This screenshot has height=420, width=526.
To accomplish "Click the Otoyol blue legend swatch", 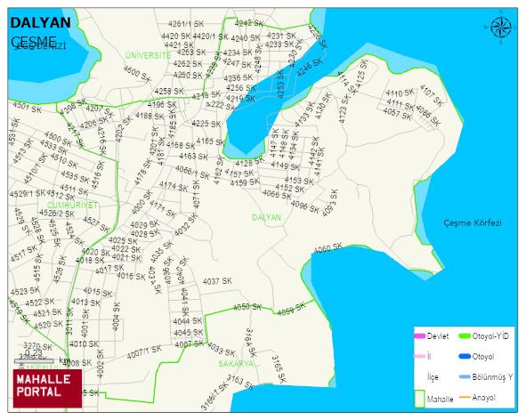I will pyautogui.click(x=465, y=356).
